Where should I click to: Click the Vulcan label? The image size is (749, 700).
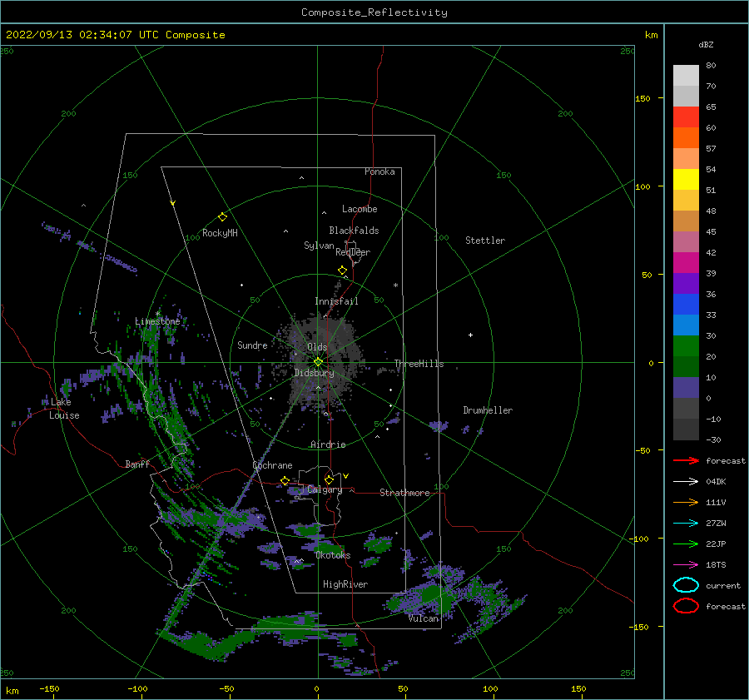(424, 618)
